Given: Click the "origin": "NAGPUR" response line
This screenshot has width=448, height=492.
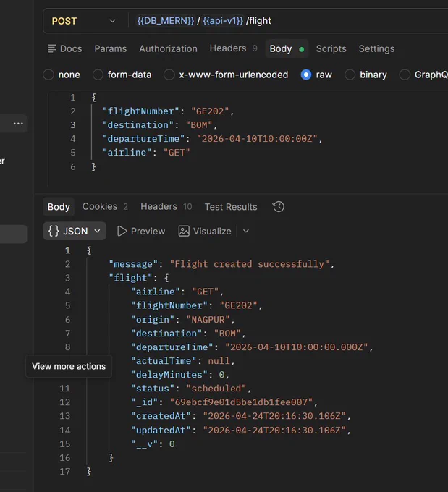Looking at the screenshot, I should tap(182, 319).
